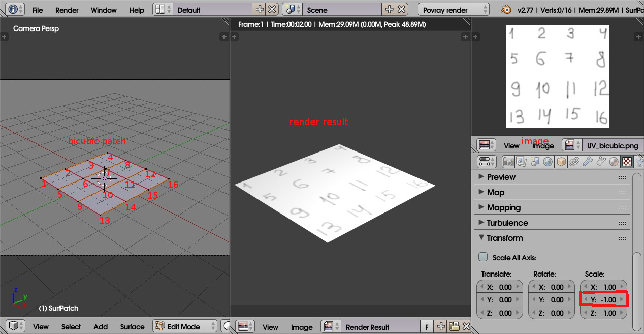Open the Surface menu in 3D viewport header
644x334 pixels.
[132, 327]
